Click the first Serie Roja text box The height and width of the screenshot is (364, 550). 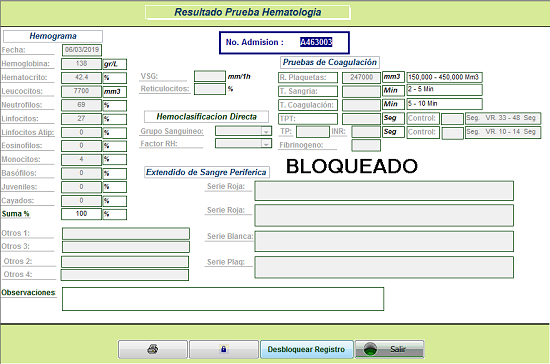tap(384, 191)
